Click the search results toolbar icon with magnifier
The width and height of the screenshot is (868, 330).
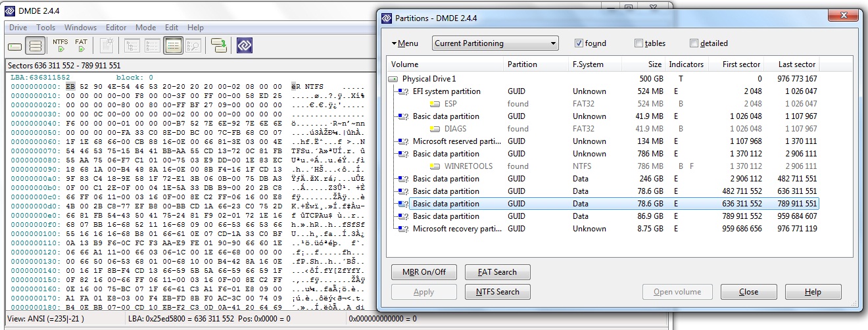(x=193, y=46)
